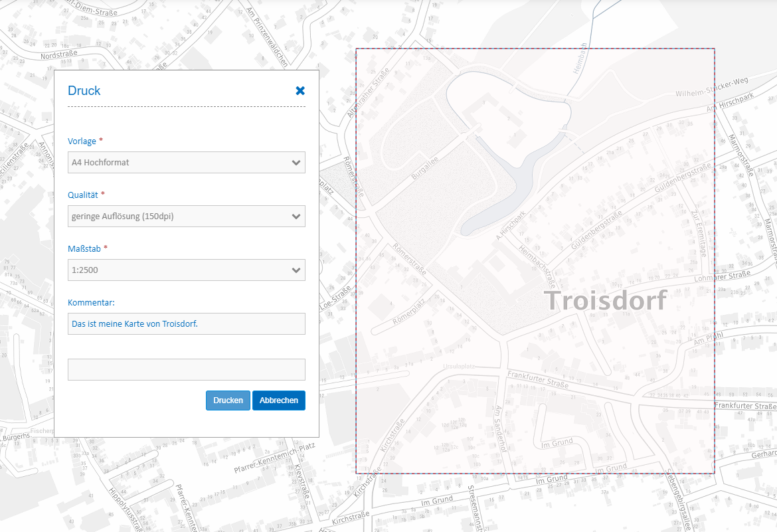Click the Hippolytusstraße label
Screen dimensions: 777x532
(x=126, y=509)
